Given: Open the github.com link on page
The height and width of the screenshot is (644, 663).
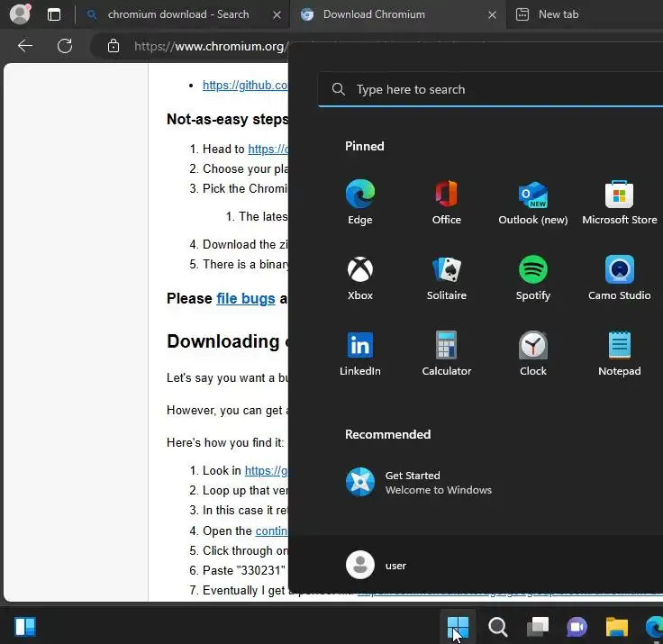Looking at the screenshot, I should 245,85.
